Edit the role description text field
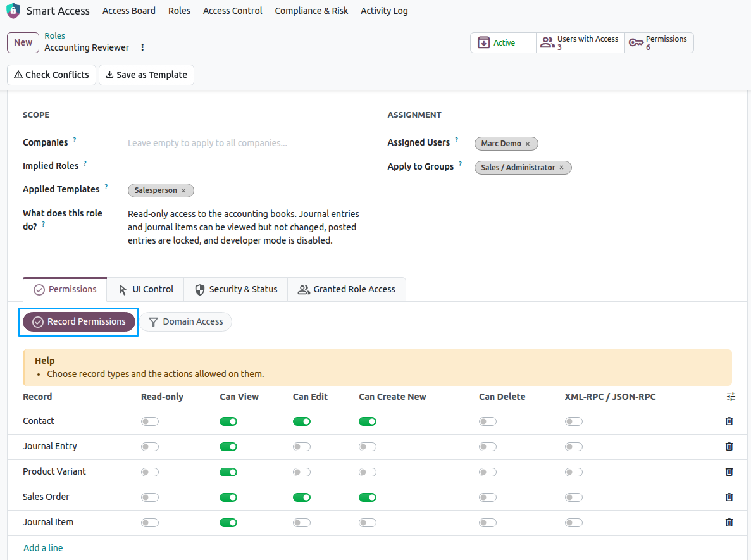The image size is (751, 560). (247, 227)
